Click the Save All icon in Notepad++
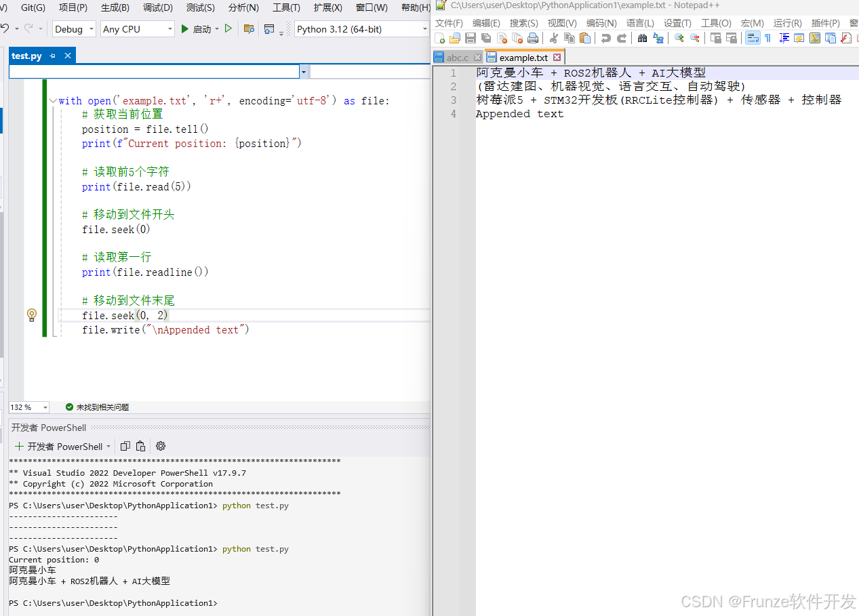This screenshot has height=616, width=859. pyautogui.click(x=486, y=38)
